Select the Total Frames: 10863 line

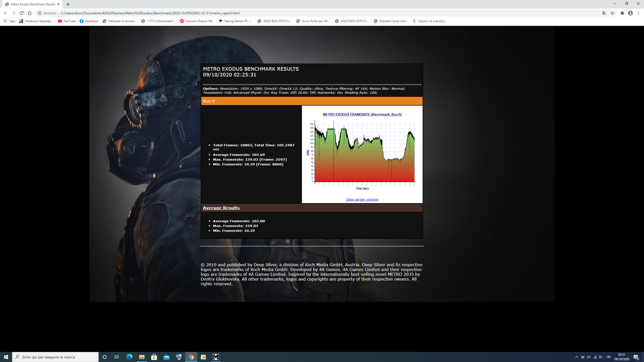click(x=254, y=147)
